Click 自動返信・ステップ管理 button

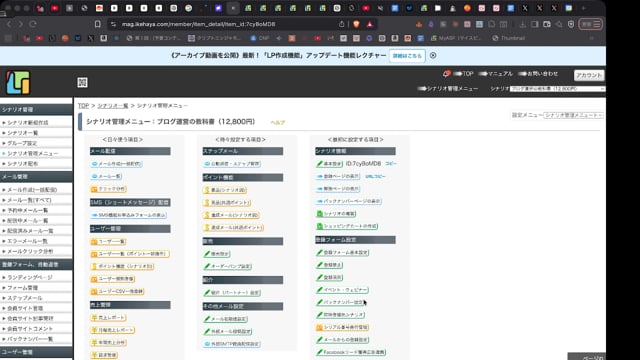point(232,164)
